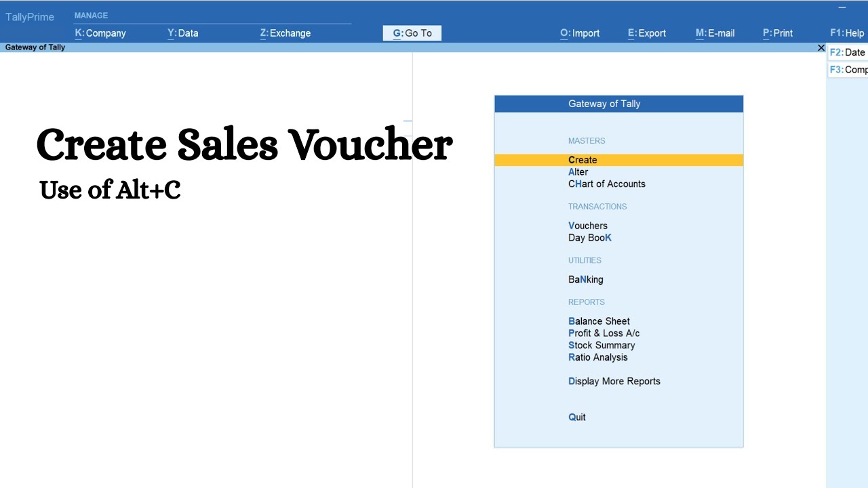
Task: Select Quit in Gateway of Tally
Action: click(x=577, y=418)
